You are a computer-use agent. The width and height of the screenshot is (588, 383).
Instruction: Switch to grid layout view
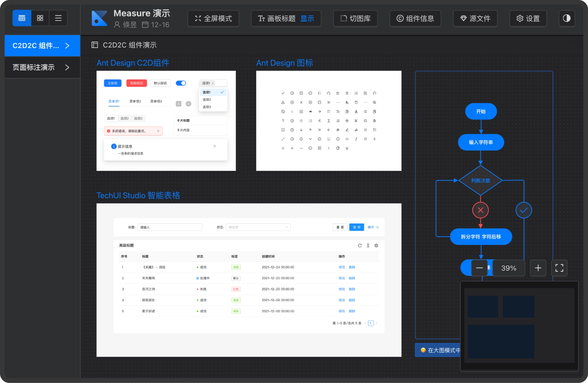(x=40, y=18)
